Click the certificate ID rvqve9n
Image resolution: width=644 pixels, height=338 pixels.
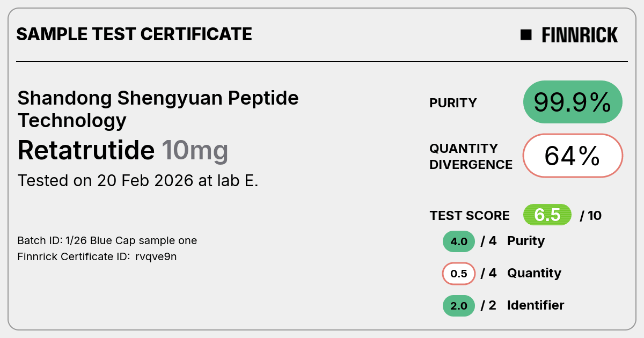click(x=156, y=256)
